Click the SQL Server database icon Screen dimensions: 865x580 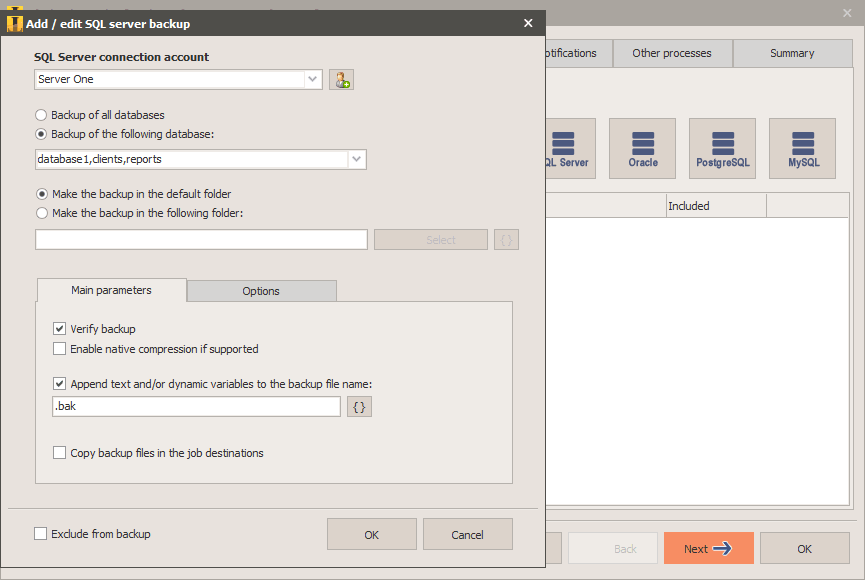[x=570, y=148]
